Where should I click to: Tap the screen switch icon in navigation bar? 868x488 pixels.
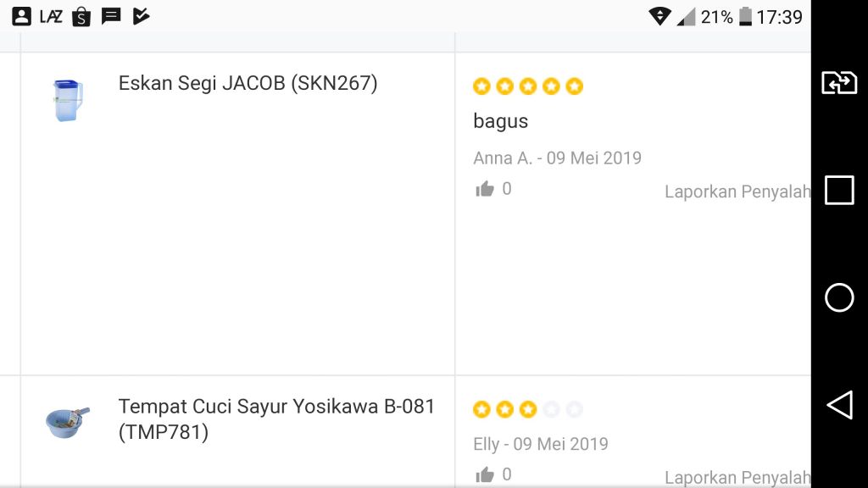tap(839, 83)
